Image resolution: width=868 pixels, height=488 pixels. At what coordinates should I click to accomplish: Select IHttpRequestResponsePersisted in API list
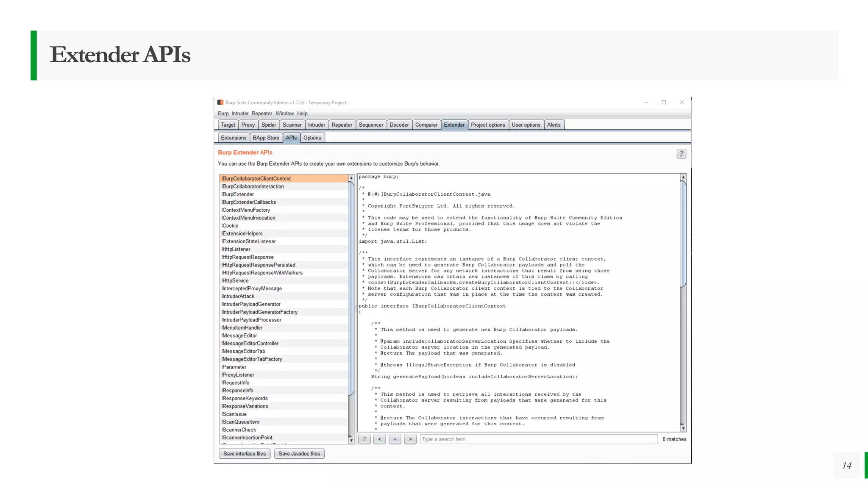[x=284, y=265]
